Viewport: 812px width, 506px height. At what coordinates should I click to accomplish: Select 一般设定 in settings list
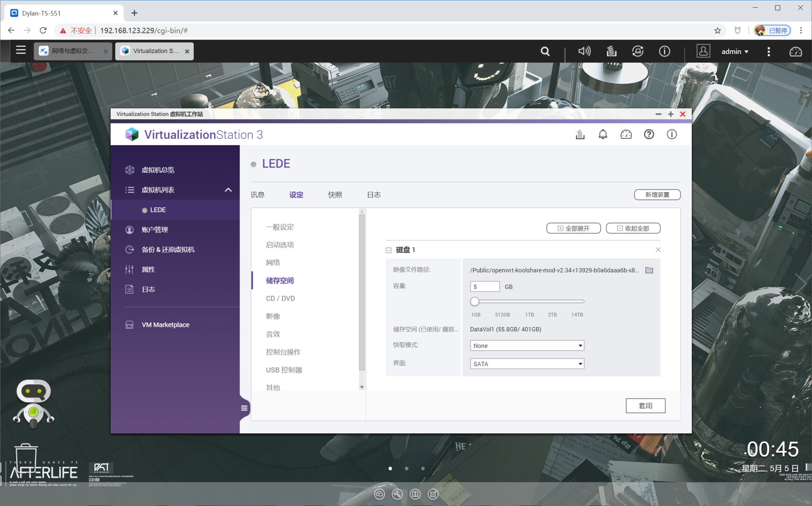(280, 227)
